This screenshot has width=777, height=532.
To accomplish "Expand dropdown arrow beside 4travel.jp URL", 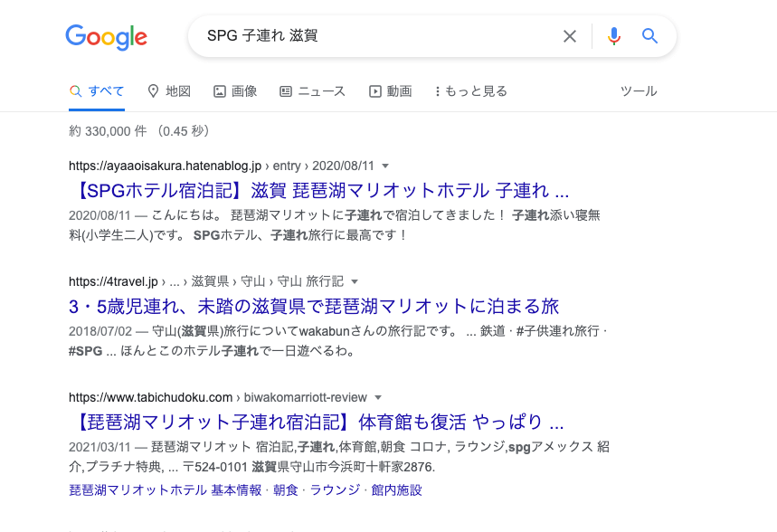I will click(355, 281).
